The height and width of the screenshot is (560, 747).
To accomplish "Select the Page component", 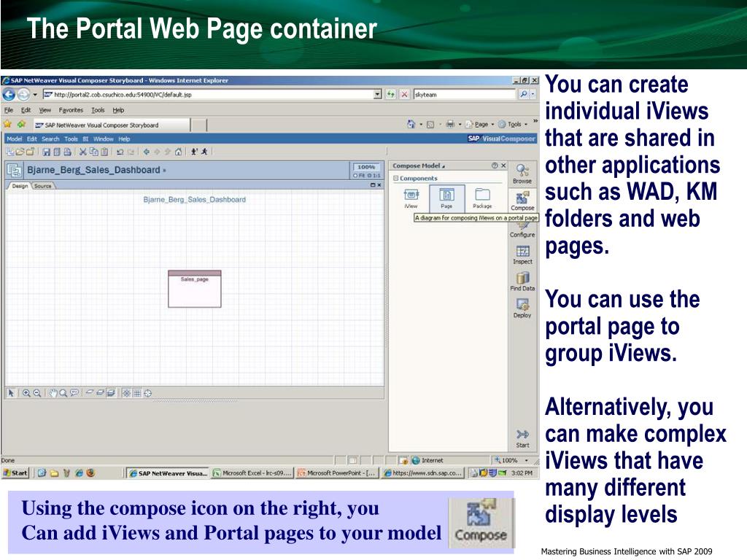I will point(446,198).
